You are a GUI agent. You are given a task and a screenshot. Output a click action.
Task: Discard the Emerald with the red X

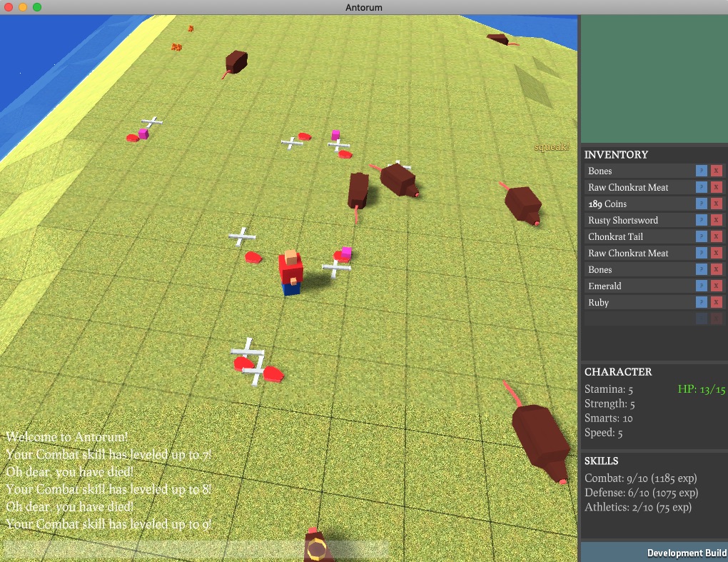click(x=716, y=286)
